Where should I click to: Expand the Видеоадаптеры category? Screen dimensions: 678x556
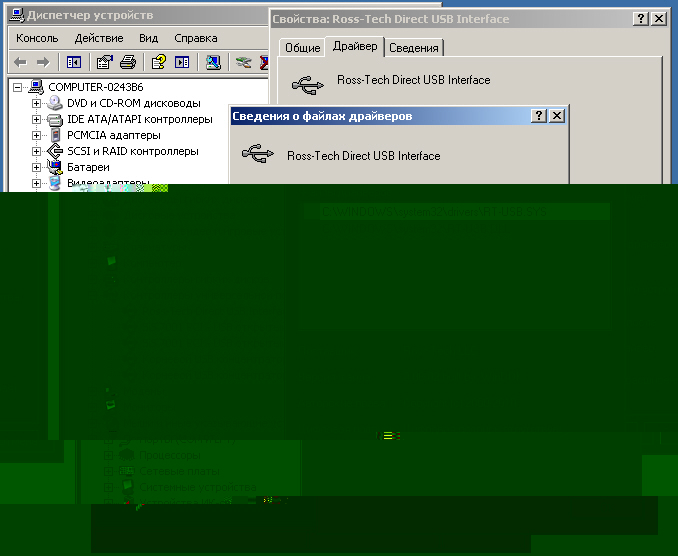pyautogui.click(x=36, y=183)
